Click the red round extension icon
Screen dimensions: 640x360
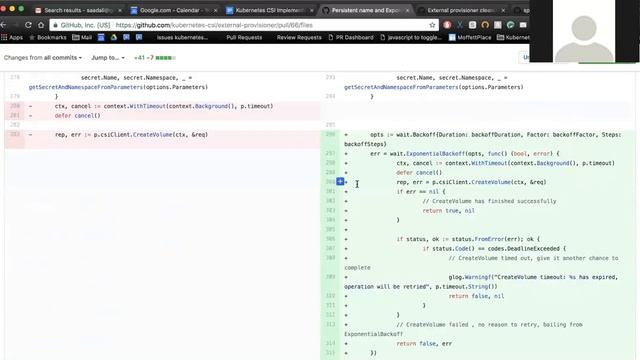(447, 25)
